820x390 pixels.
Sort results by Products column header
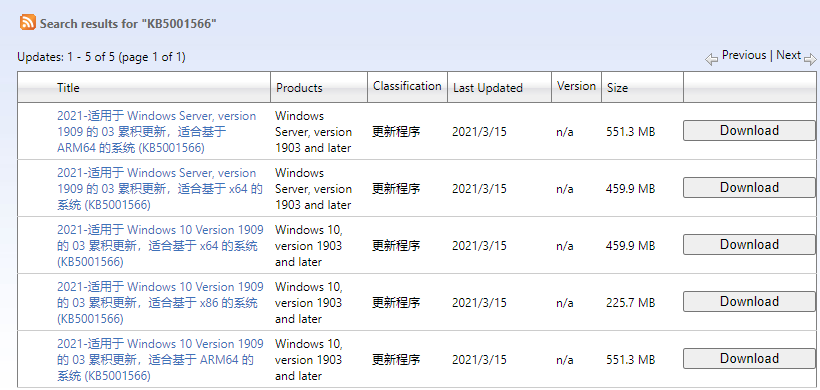tap(299, 88)
